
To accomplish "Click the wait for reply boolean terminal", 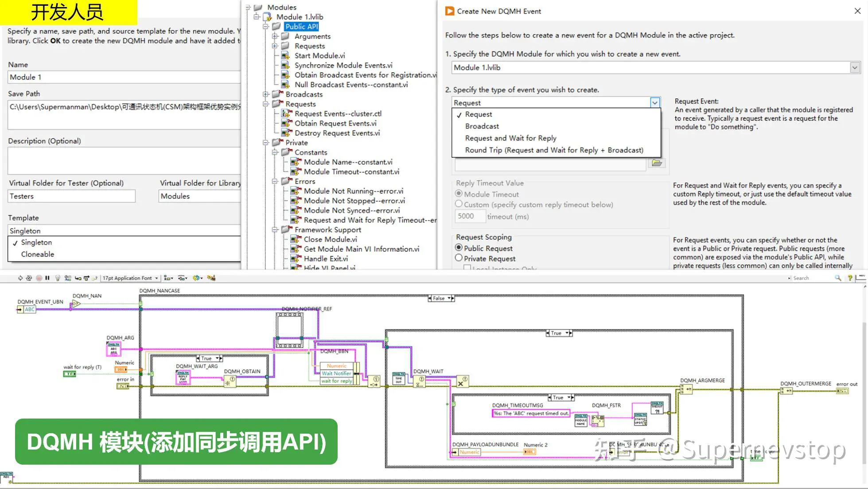I will pos(70,374).
